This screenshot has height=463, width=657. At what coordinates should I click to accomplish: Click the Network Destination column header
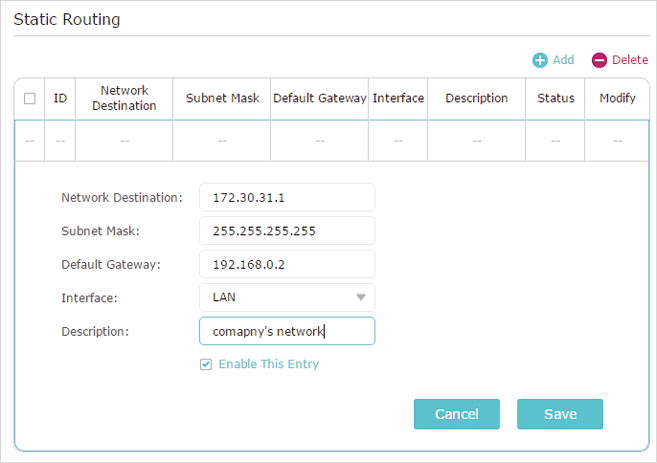124,98
